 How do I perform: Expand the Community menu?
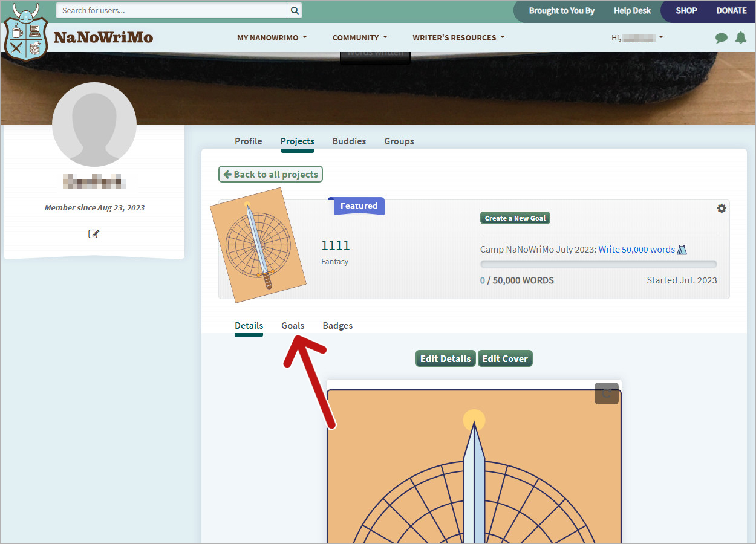[x=360, y=37]
